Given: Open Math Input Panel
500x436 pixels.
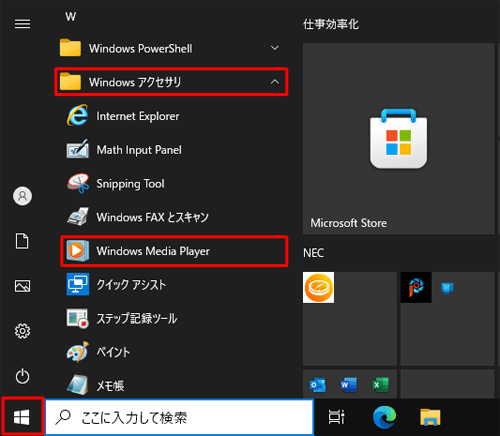Looking at the screenshot, I should pyautogui.click(x=170, y=150).
